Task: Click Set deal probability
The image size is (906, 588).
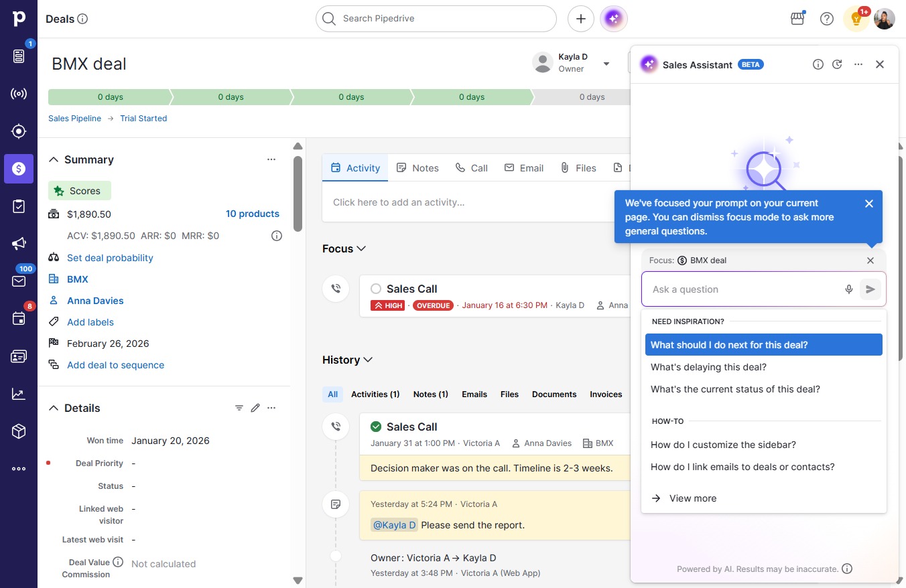Action: pyautogui.click(x=110, y=258)
